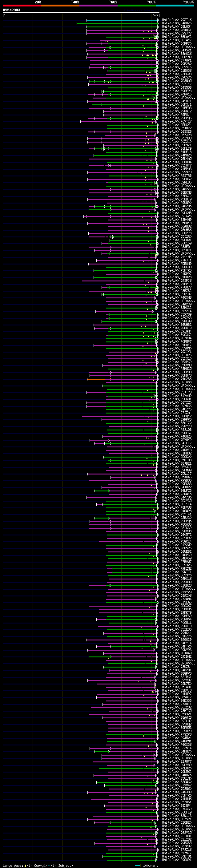Open hit UniRef100_Q9ZT16
The image size is (197, 868).
[177, 20]
